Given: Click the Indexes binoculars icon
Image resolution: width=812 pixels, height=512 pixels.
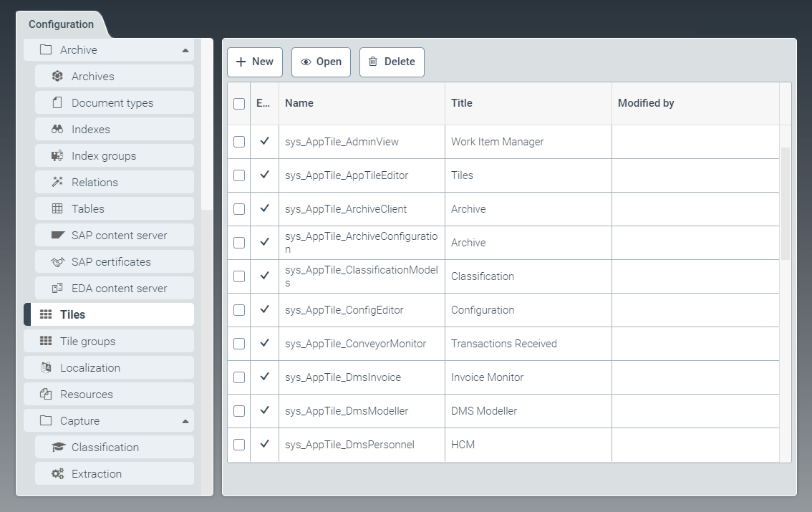Looking at the screenshot, I should 57,130.
